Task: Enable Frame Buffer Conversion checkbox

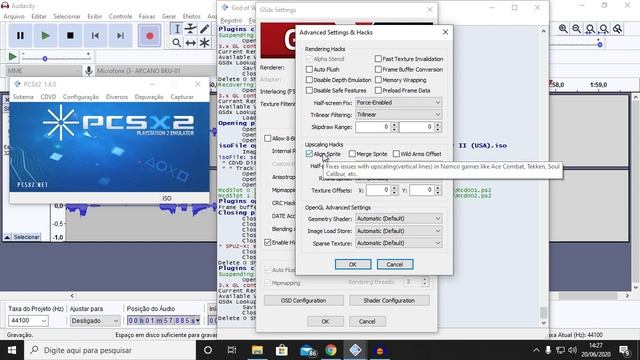Action: pos(378,69)
